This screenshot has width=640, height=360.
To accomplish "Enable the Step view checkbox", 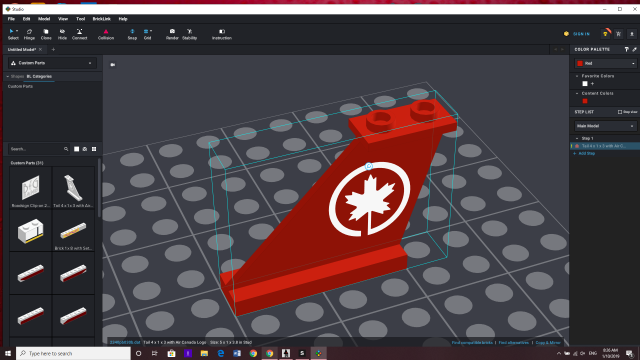I will (620, 112).
